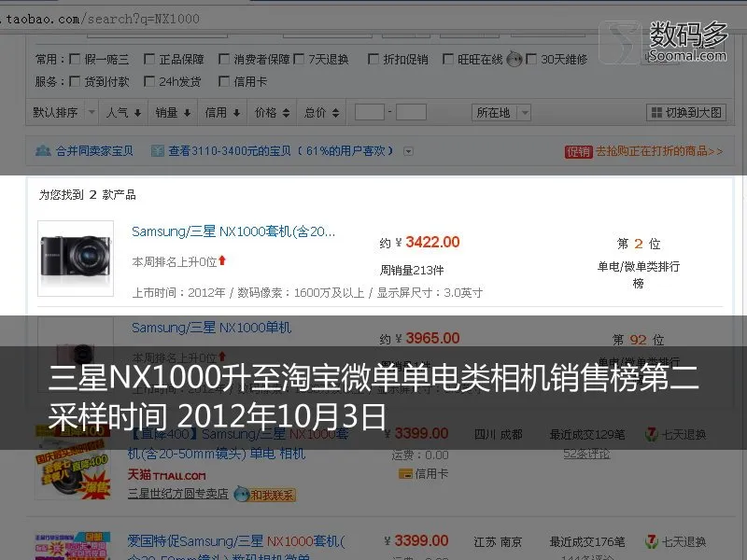
Task: Click the maximum price input box
Action: point(411,113)
